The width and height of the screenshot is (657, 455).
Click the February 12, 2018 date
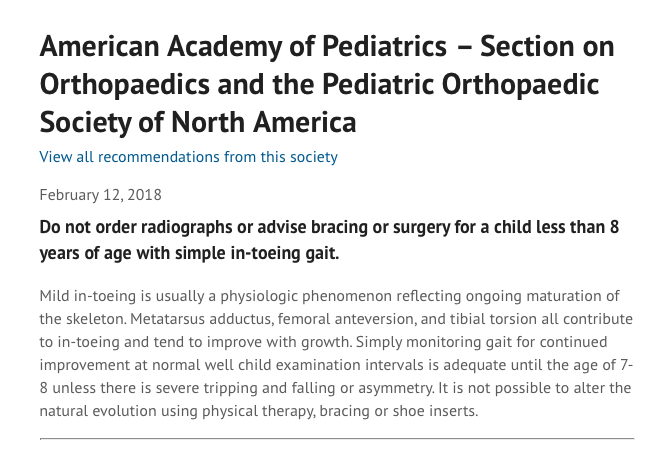point(101,195)
